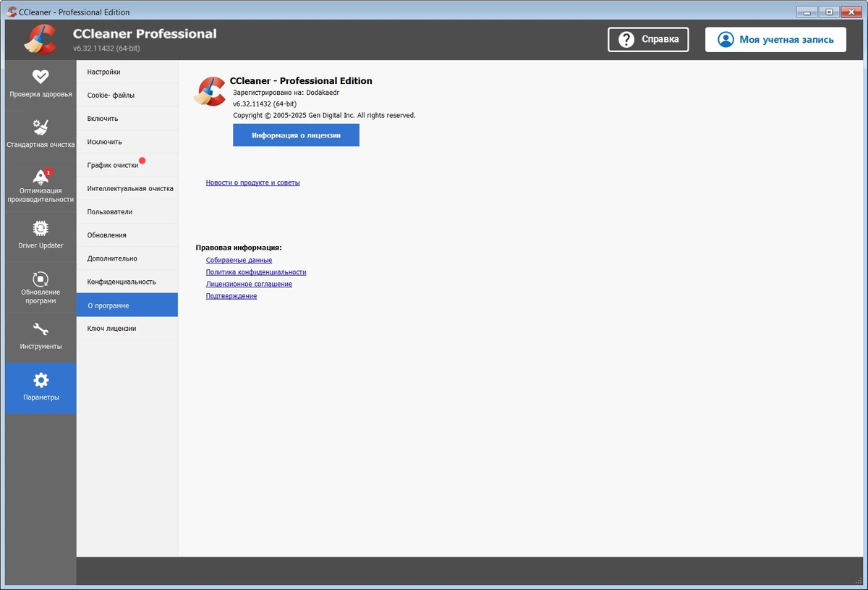
Task: Select Параметры gear icon
Action: [x=41, y=380]
